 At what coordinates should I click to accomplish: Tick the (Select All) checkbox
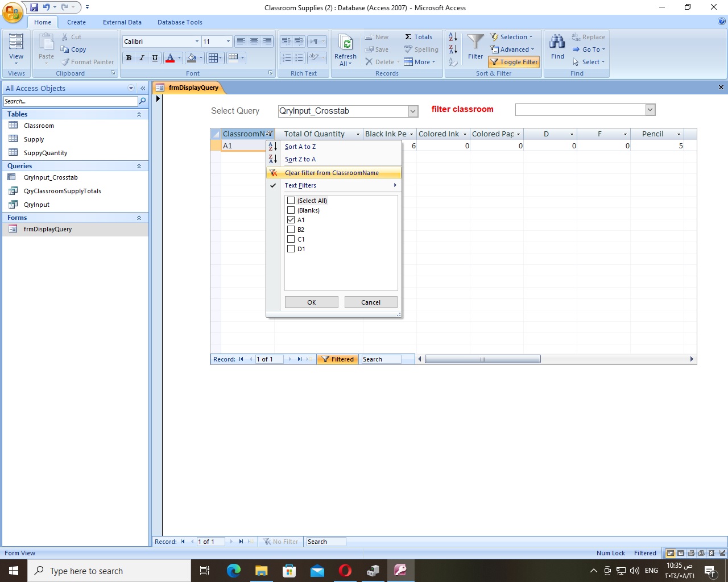click(x=291, y=201)
